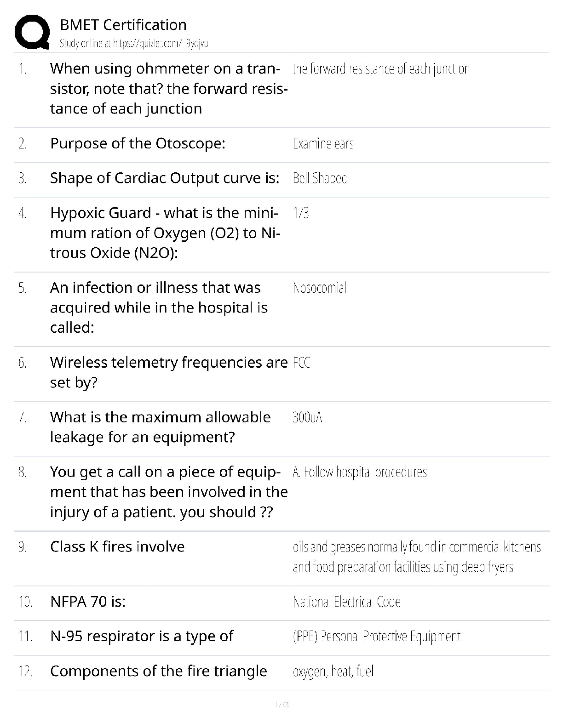Select 'Purpose of the Otoscope' question
Viewport: 563px width, 728px height.
coord(138,143)
